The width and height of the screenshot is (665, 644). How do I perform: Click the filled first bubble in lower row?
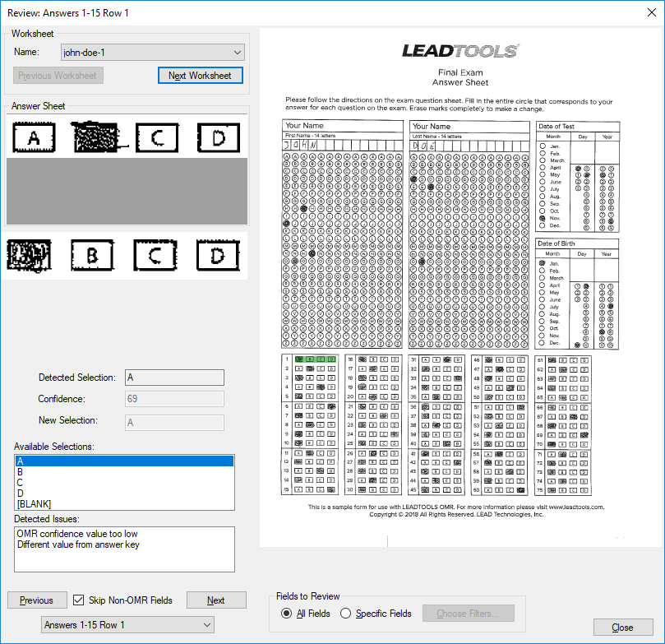point(30,255)
